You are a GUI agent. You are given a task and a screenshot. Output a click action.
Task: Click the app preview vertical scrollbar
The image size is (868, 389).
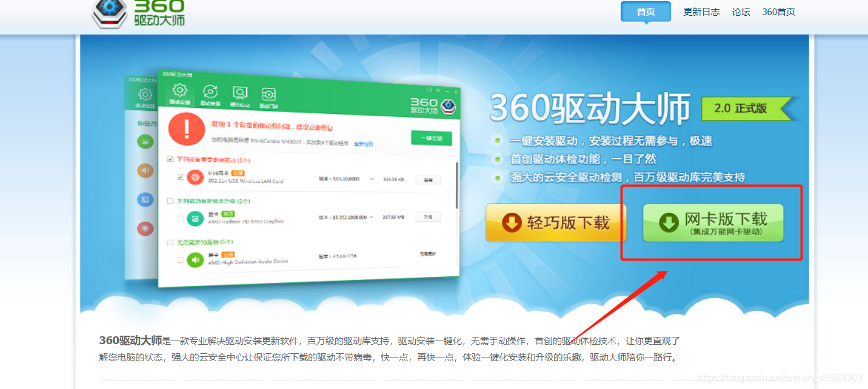[457, 185]
